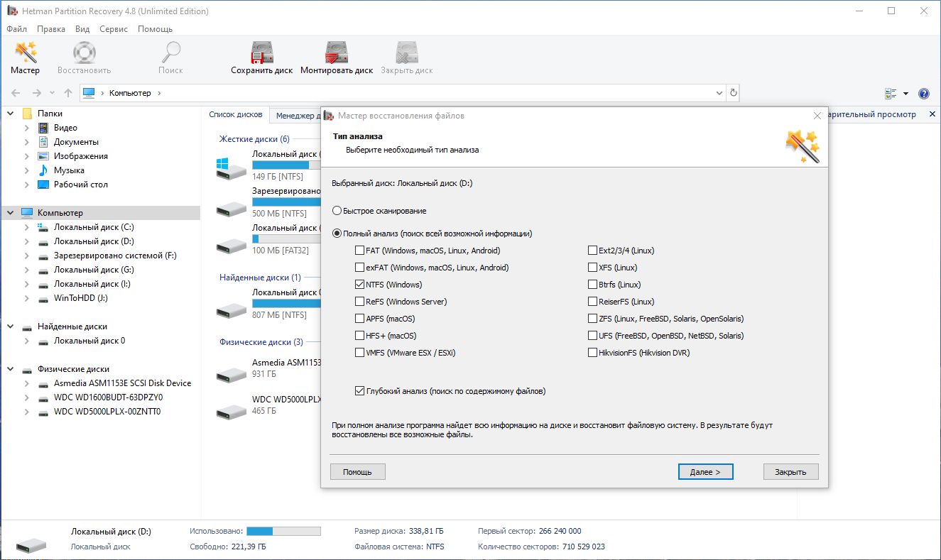Collapse Физические диски tree node
The width and height of the screenshot is (941, 560).
tap(11, 369)
